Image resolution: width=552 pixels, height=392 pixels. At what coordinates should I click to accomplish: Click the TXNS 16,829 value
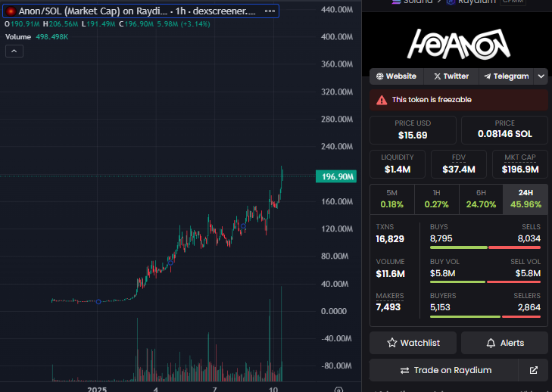click(390, 239)
